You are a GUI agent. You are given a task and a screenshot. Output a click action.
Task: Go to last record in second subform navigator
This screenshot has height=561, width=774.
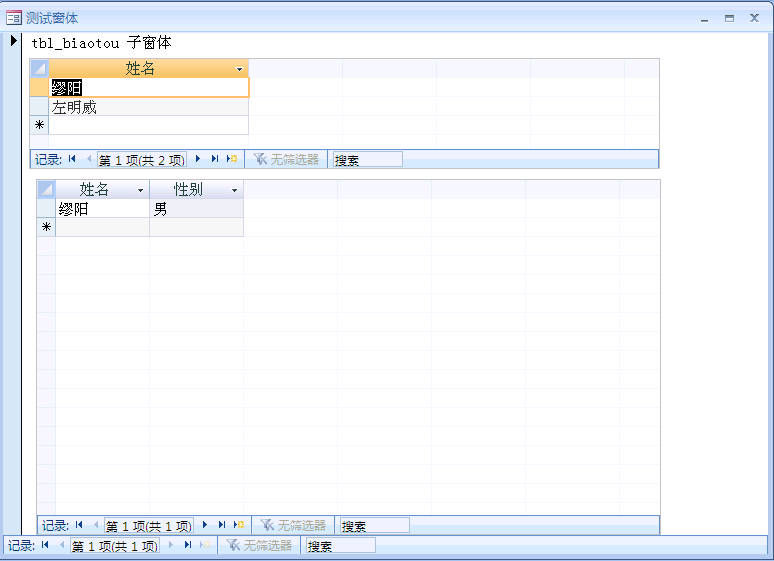tap(222, 525)
